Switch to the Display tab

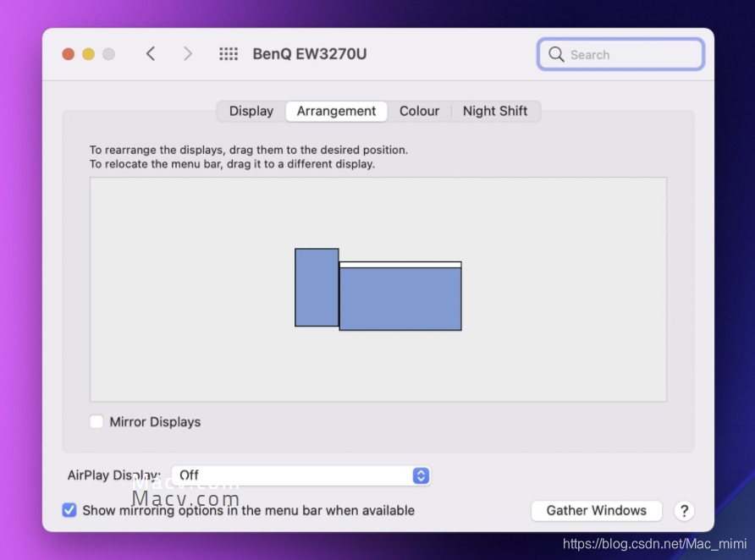[251, 111]
